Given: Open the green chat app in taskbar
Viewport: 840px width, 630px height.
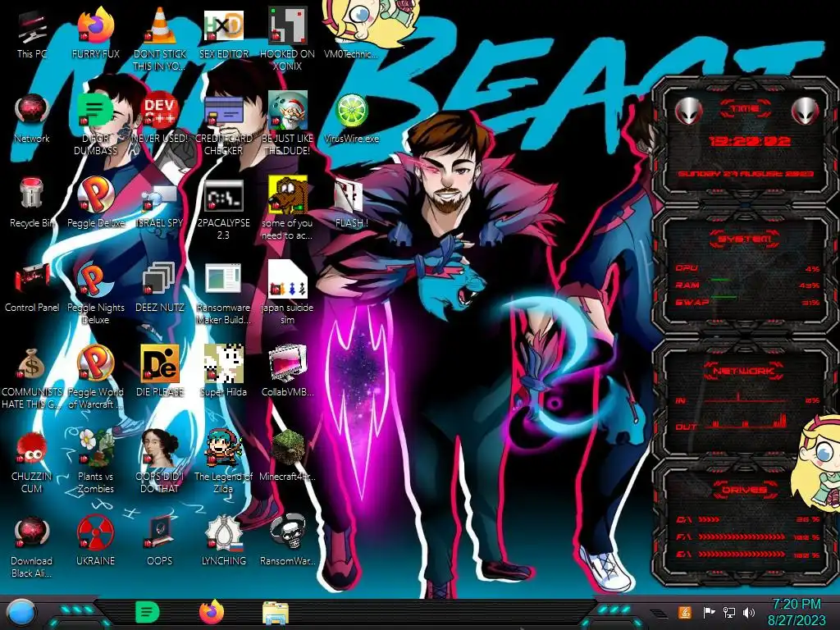Looking at the screenshot, I should (x=148, y=612).
